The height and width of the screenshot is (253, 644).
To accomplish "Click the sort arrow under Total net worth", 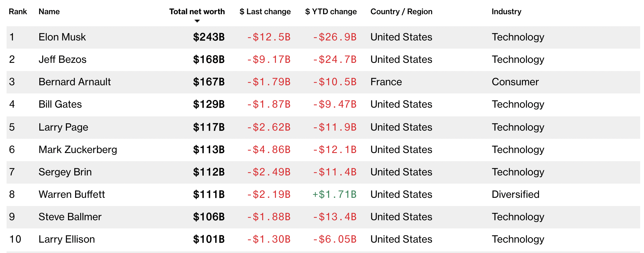I will click(x=197, y=21).
